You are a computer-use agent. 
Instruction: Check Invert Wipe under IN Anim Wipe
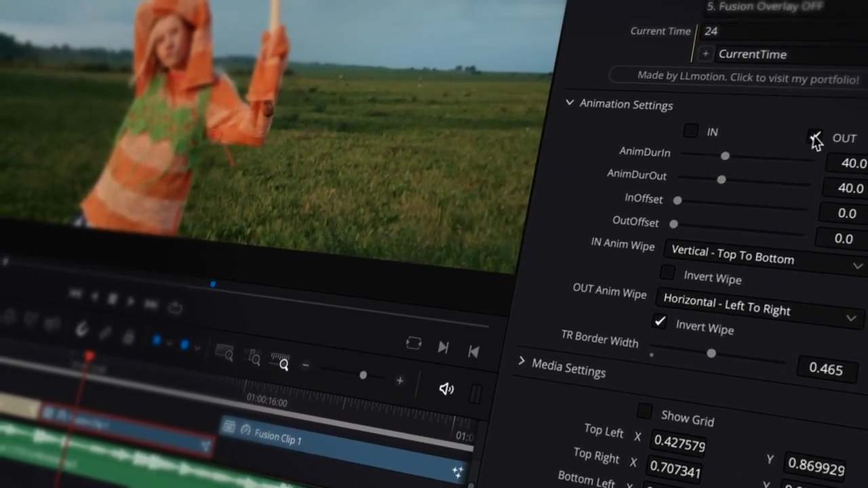point(668,272)
